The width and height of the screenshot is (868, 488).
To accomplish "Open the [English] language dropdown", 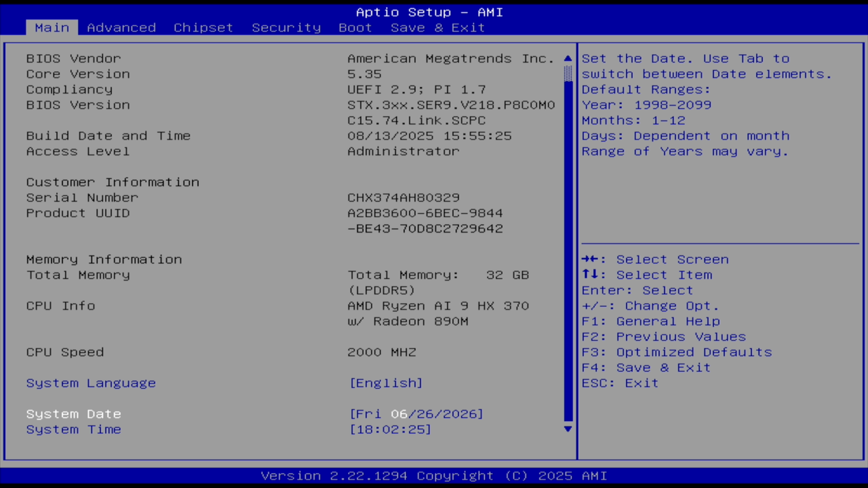I will [386, 383].
